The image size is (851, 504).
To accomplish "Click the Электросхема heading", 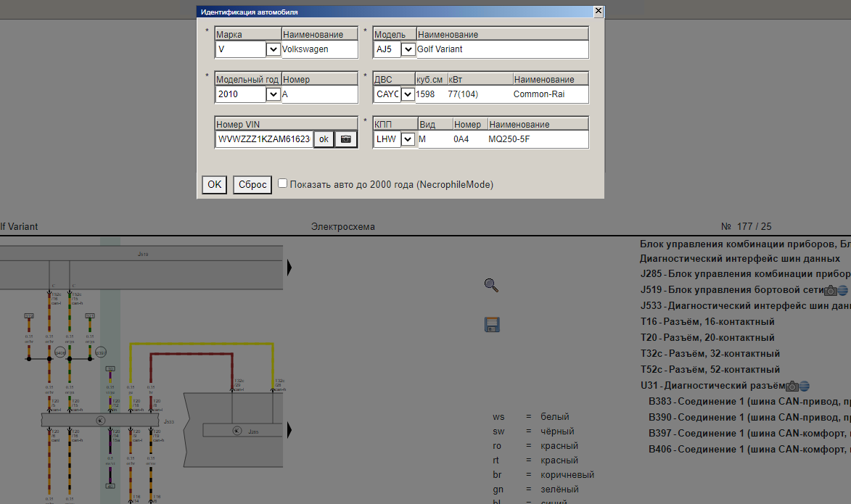I will point(343,227).
